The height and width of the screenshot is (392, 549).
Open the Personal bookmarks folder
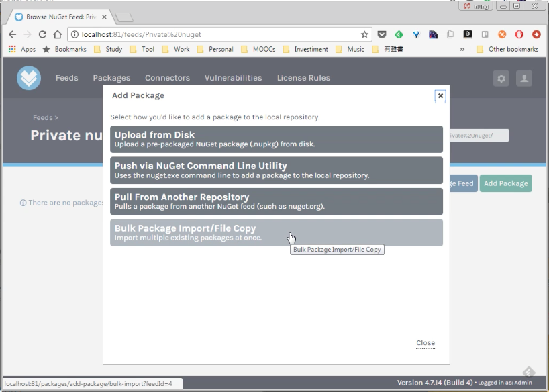pos(215,50)
